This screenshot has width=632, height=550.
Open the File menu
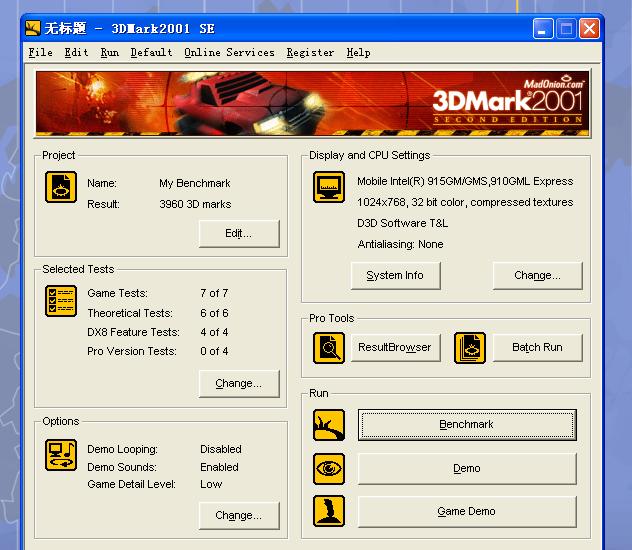tap(40, 52)
